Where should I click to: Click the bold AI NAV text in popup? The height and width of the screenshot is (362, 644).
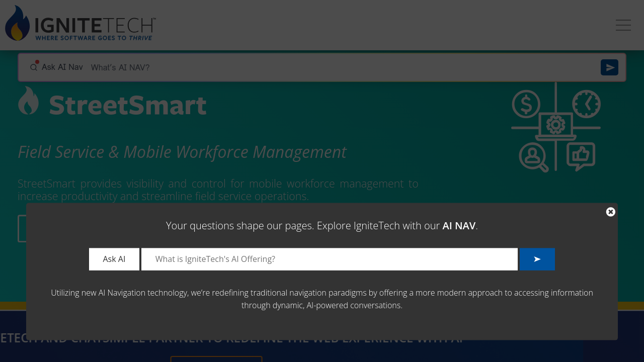[458, 226]
